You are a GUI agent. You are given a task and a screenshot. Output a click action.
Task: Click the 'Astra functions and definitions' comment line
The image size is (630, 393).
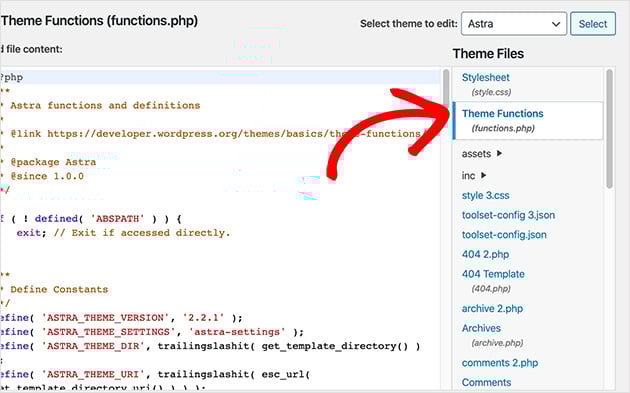tap(105, 106)
